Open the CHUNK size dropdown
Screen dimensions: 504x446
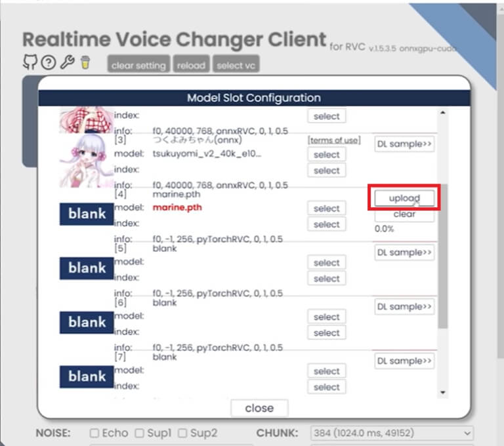point(392,433)
